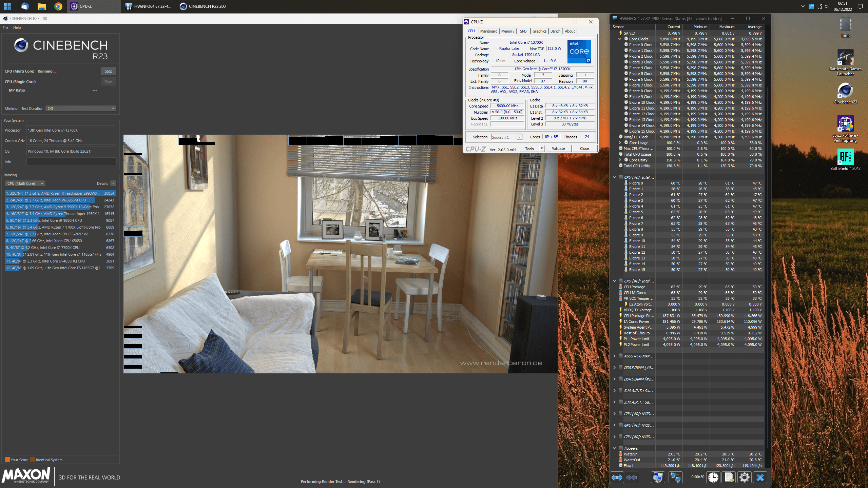Screen dimensions: 868x488
Task: Open HWiNFO sensor monitor search icon
Action: (x=658, y=477)
